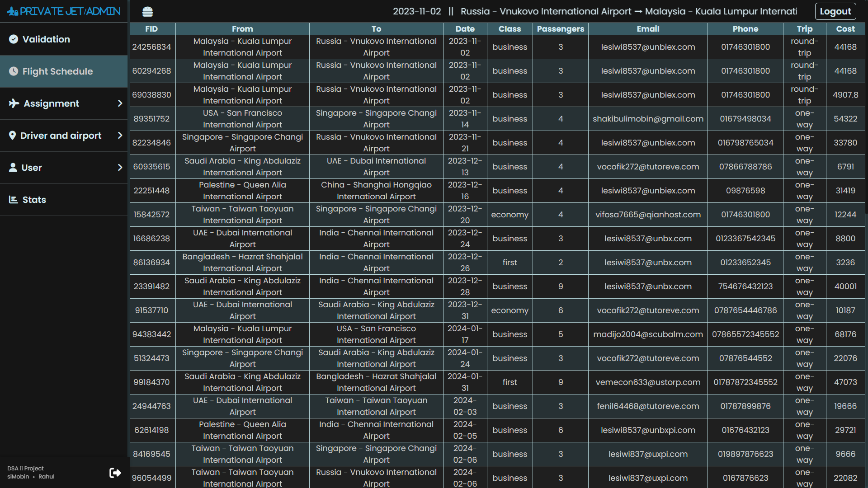Image resolution: width=868 pixels, height=488 pixels.
Task: Click the sign-out icon at sidebar bottom
Action: pos(115,473)
